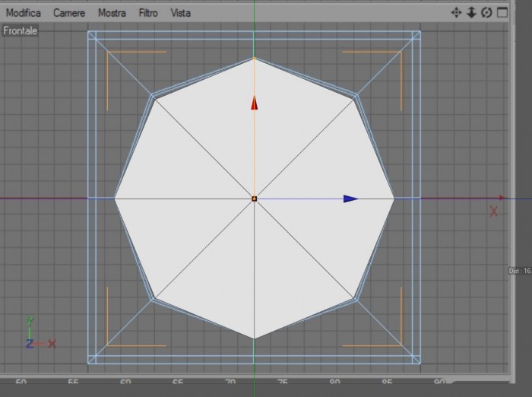Viewport: 532px width, 397px height.
Task: Open the Vista menu
Action: coord(181,13)
